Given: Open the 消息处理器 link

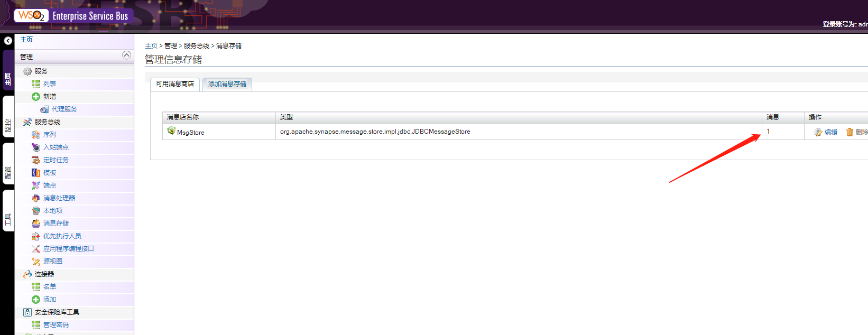Looking at the screenshot, I should (x=59, y=198).
